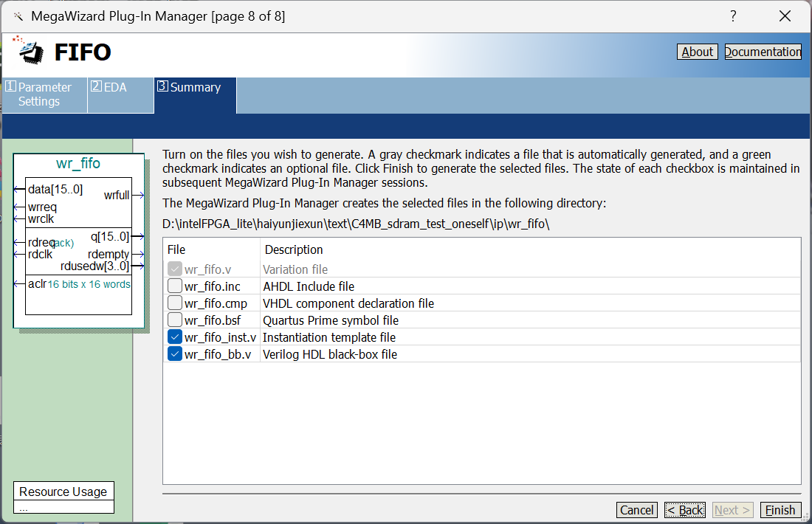Viewport: 812px width, 524px height.
Task: Click the output directory path text
Action: 356,224
